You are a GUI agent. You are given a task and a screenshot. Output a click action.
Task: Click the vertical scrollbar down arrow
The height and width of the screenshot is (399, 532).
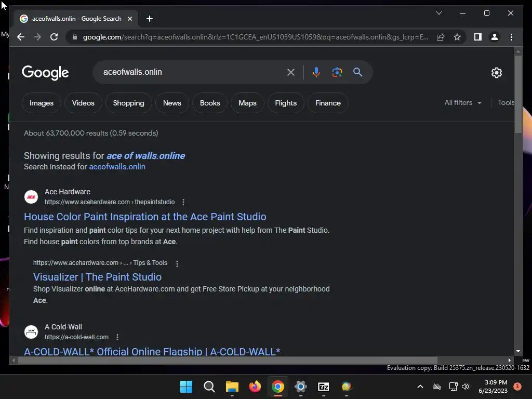click(x=518, y=351)
